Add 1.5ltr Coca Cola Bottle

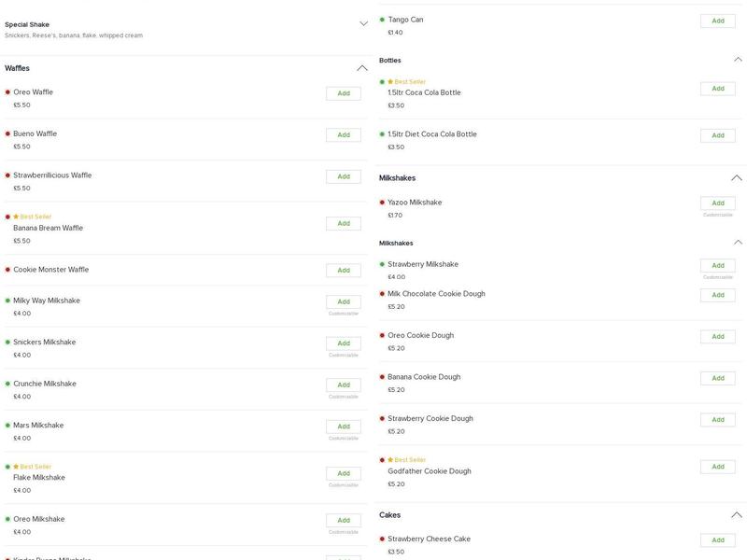[x=717, y=89]
